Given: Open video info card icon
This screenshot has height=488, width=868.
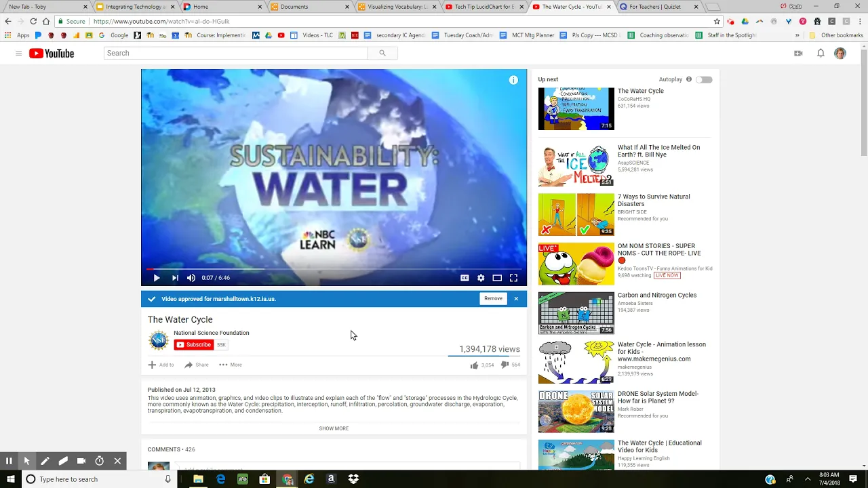Looking at the screenshot, I should (513, 80).
